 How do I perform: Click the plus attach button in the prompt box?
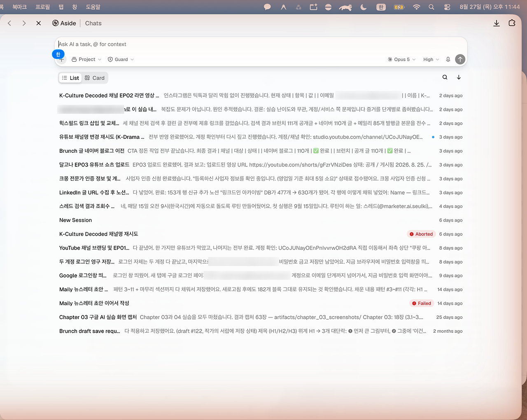[x=61, y=60]
